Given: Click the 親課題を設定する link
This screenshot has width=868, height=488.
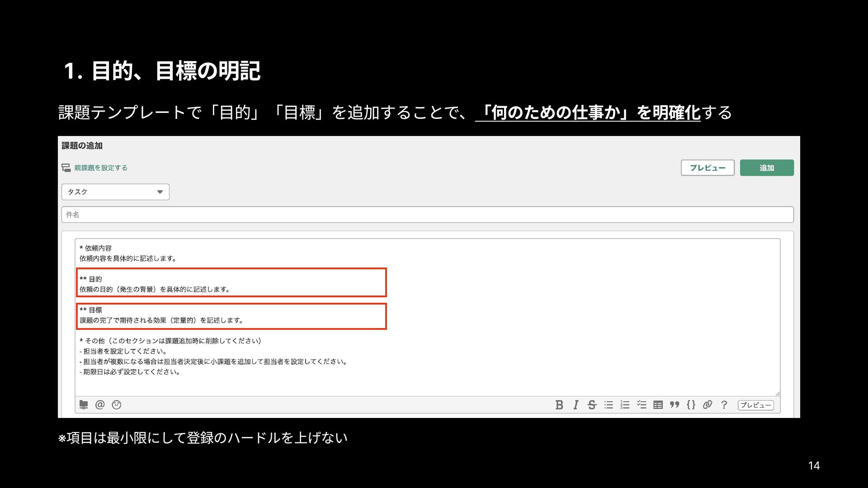Looking at the screenshot, I should click(x=100, y=168).
